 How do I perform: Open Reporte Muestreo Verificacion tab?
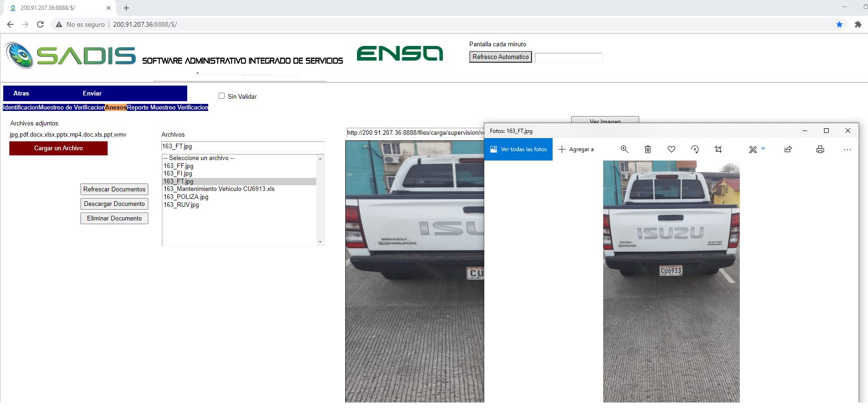tap(168, 108)
